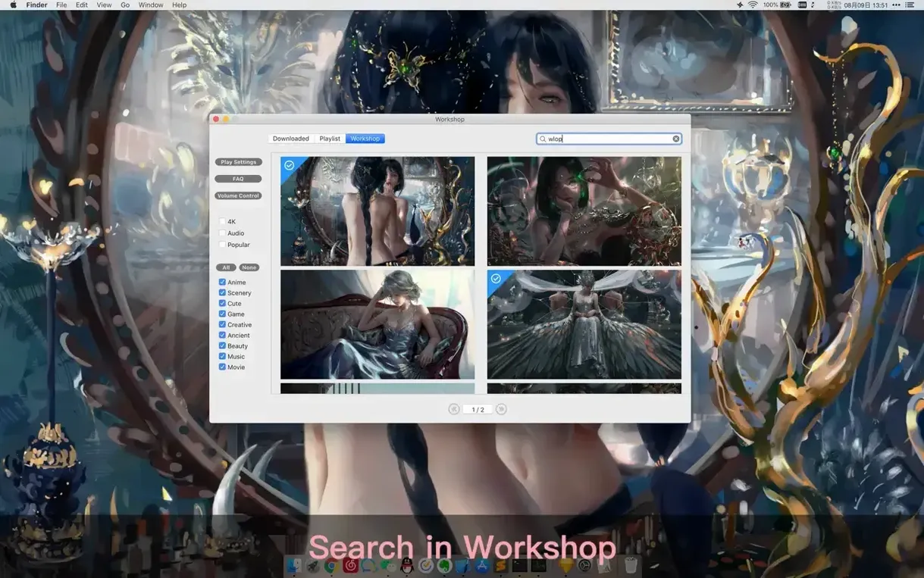The width and height of the screenshot is (924, 578).
Task: Open the Edit menu
Action: (x=82, y=5)
